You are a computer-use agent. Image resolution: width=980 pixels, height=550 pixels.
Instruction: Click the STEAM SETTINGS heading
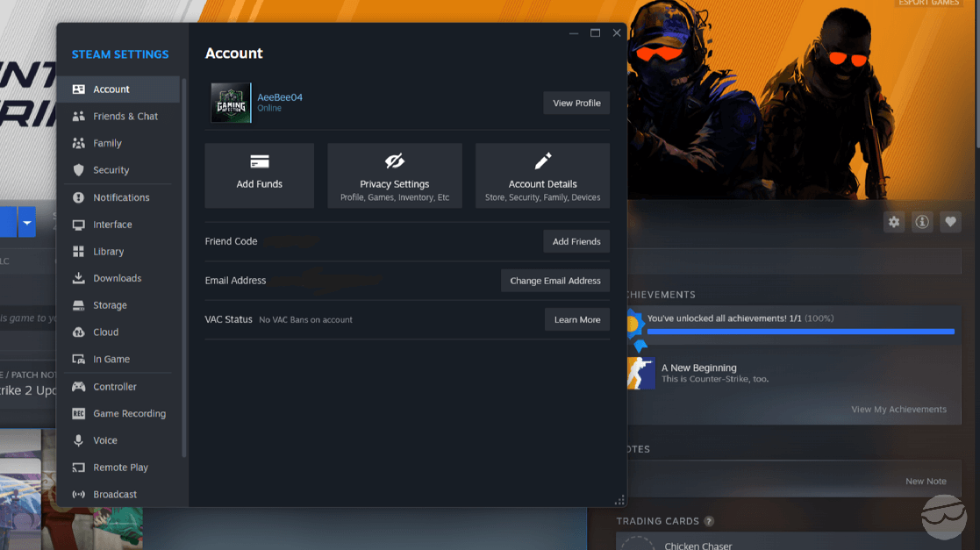120,54
